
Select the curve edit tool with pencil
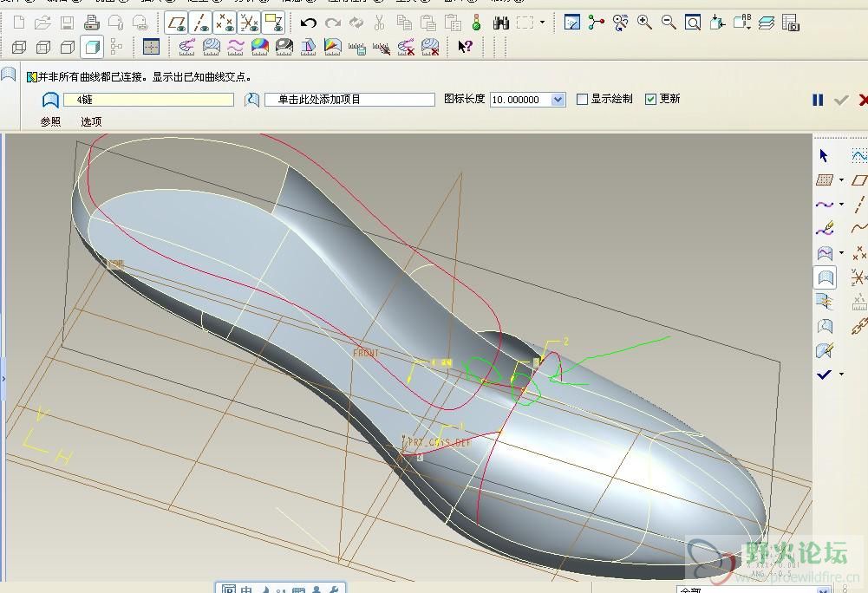825,229
